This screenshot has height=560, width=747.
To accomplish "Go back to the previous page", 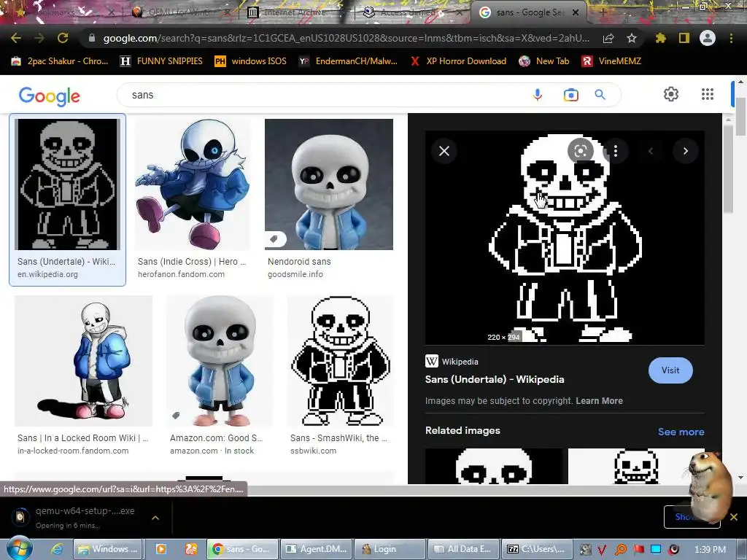I will click(x=16, y=38).
